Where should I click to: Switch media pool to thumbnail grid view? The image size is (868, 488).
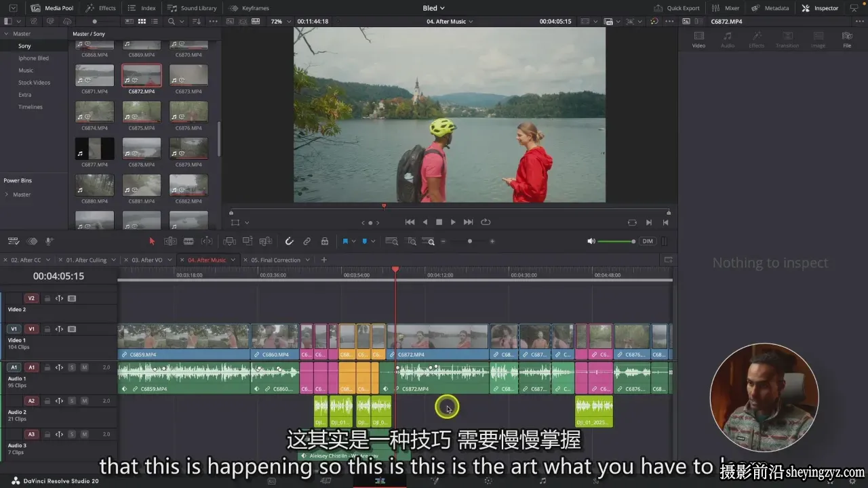pos(142,22)
